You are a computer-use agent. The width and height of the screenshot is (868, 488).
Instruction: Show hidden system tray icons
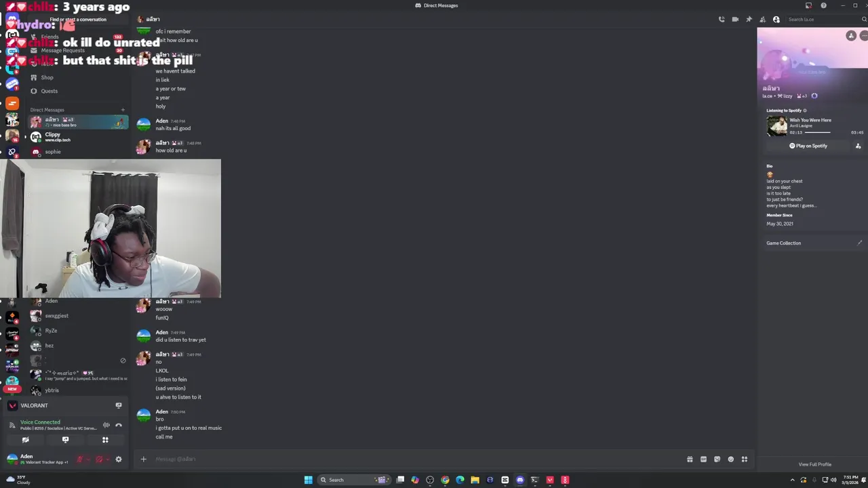[x=792, y=480]
